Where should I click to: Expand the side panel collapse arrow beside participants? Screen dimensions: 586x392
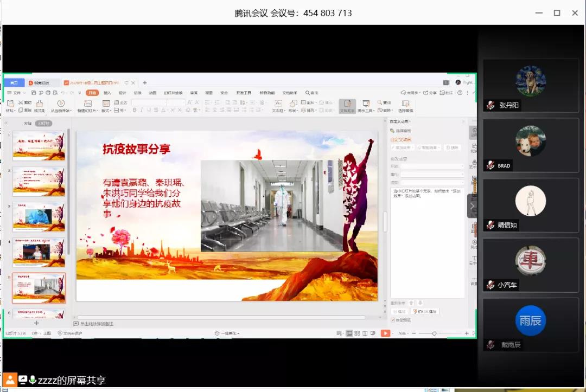tap(472, 206)
